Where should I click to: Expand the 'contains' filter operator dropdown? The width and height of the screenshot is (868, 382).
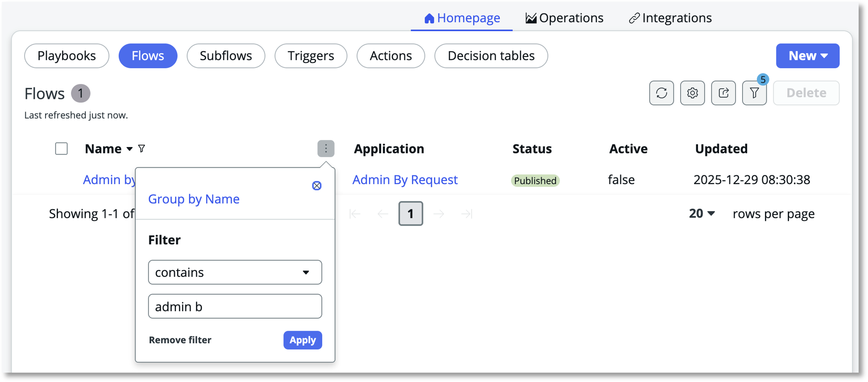point(235,272)
